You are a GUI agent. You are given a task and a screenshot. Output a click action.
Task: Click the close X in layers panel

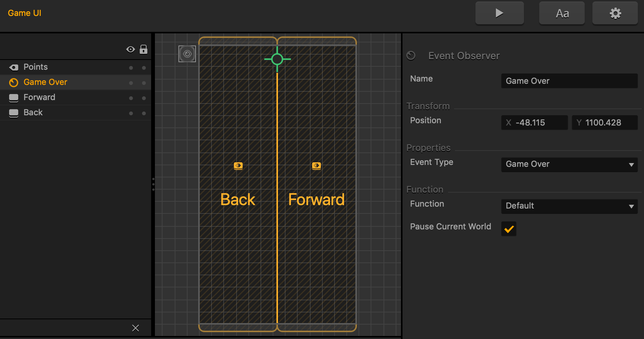tap(136, 328)
